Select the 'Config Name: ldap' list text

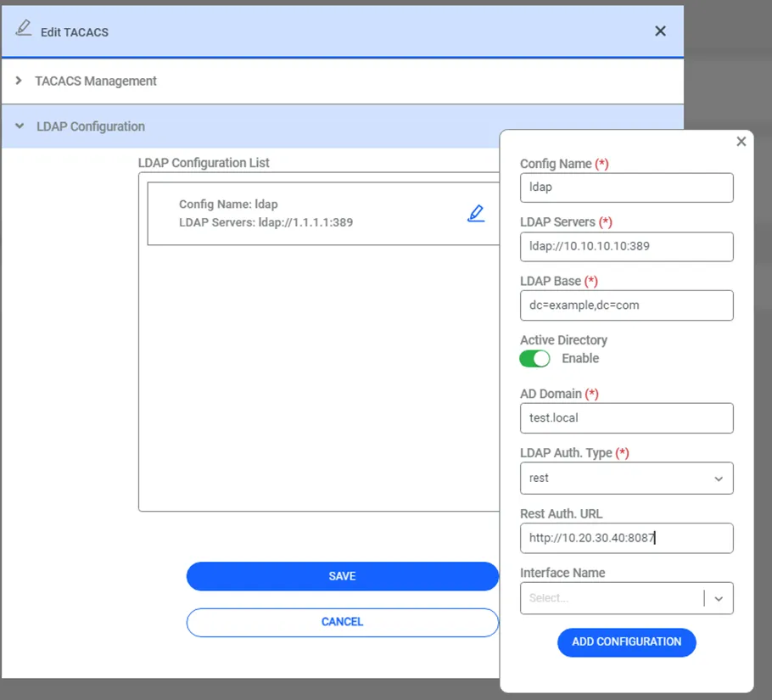(x=228, y=204)
